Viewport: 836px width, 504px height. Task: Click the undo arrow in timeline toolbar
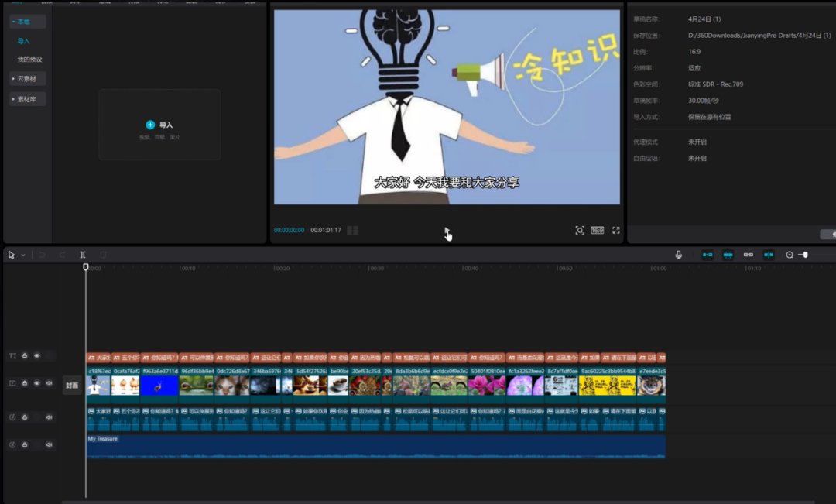[42, 255]
